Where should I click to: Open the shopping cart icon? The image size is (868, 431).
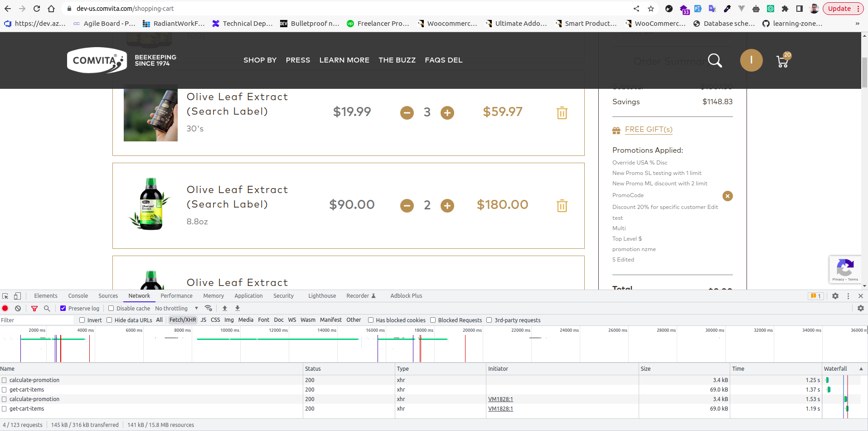pyautogui.click(x=783, y=60)
